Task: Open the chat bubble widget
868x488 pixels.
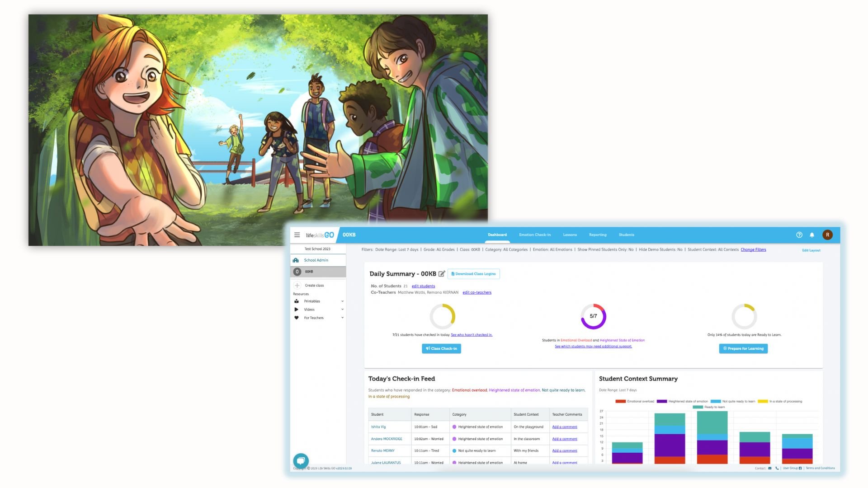Action: point(301,460)
